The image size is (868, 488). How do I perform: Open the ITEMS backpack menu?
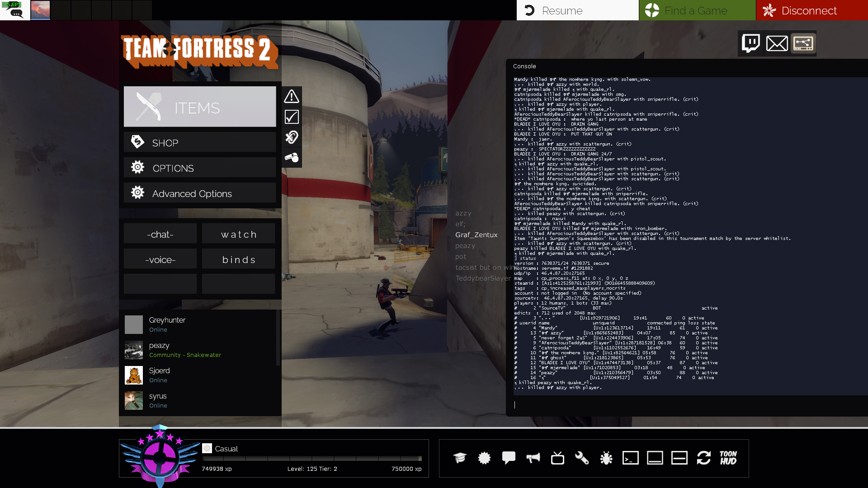(x=200, y=107)
